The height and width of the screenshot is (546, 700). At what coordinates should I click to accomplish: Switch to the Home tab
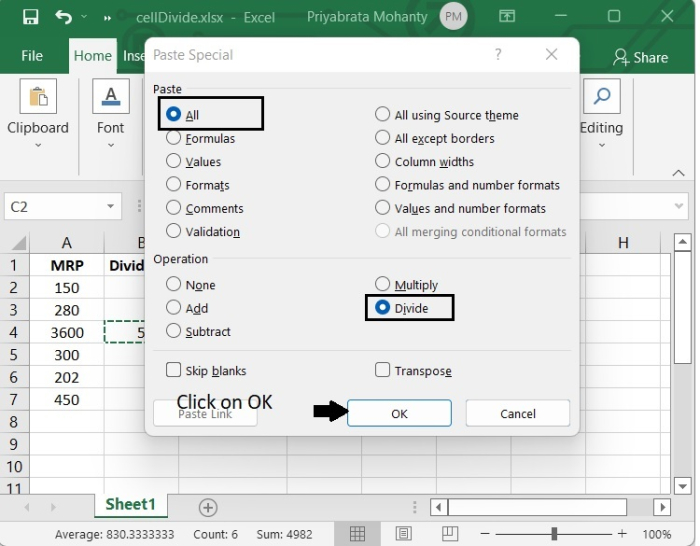pos(92,56)
